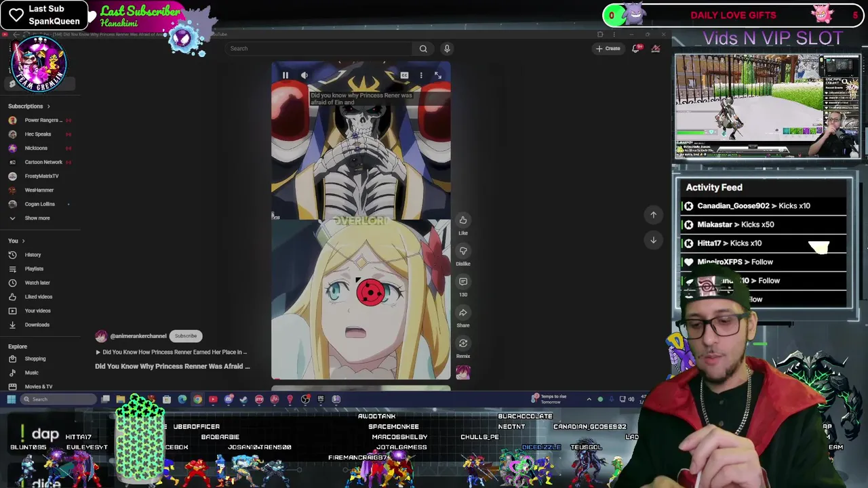Open the Windows Start menu
The width and height of the screenshot is (868, 488).
click(x=12, y=399)
